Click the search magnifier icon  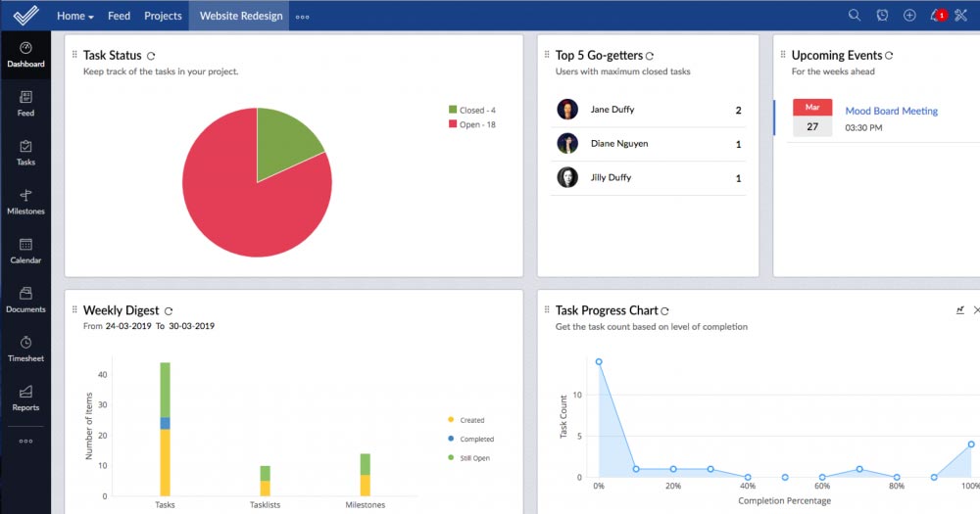pos(855,16)
